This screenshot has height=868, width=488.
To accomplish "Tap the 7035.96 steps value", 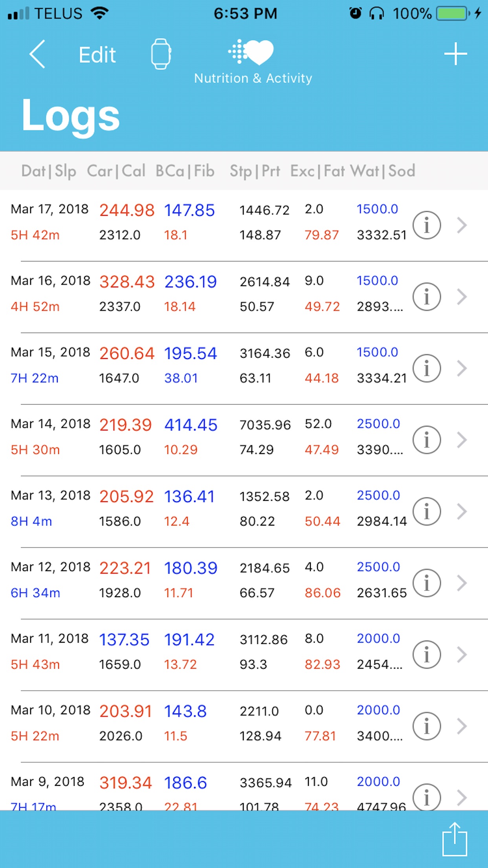I will click(265, 425).
